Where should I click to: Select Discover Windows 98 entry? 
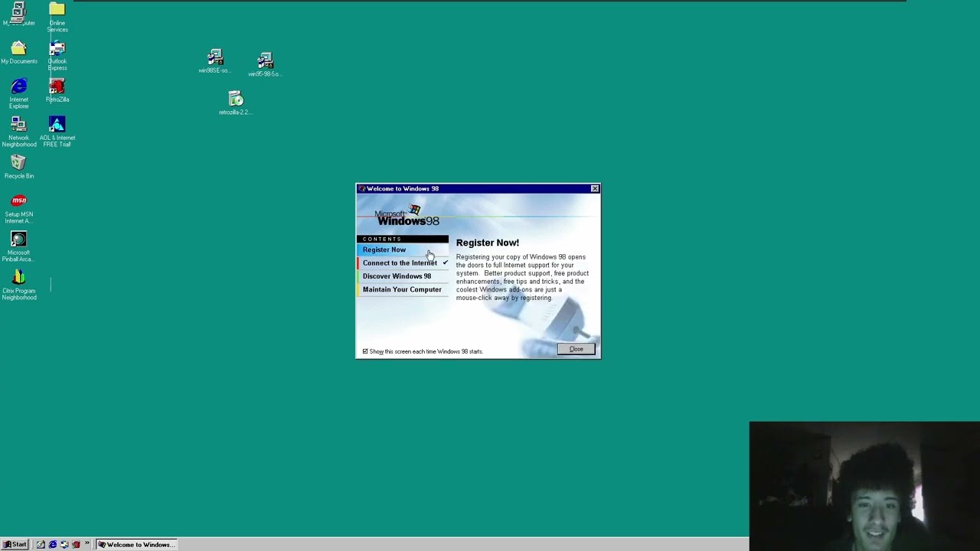(x=402, y=276)
